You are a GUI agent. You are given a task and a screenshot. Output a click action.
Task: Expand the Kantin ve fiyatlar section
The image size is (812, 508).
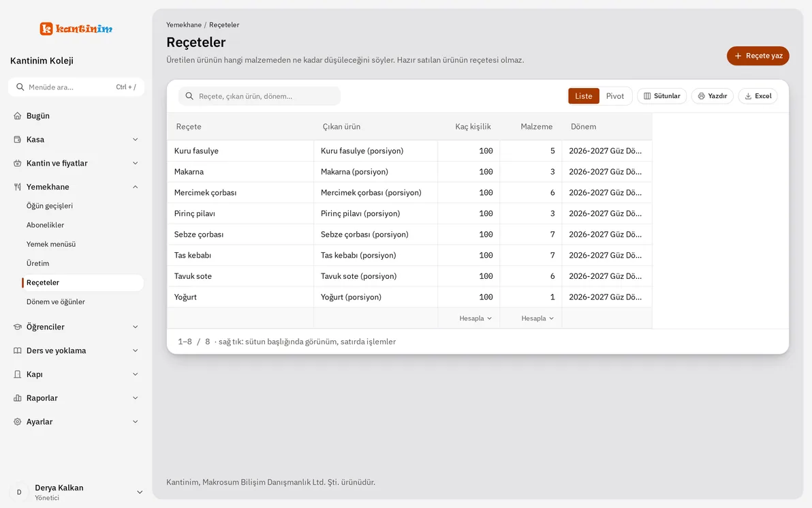click(x=76, y=163)
